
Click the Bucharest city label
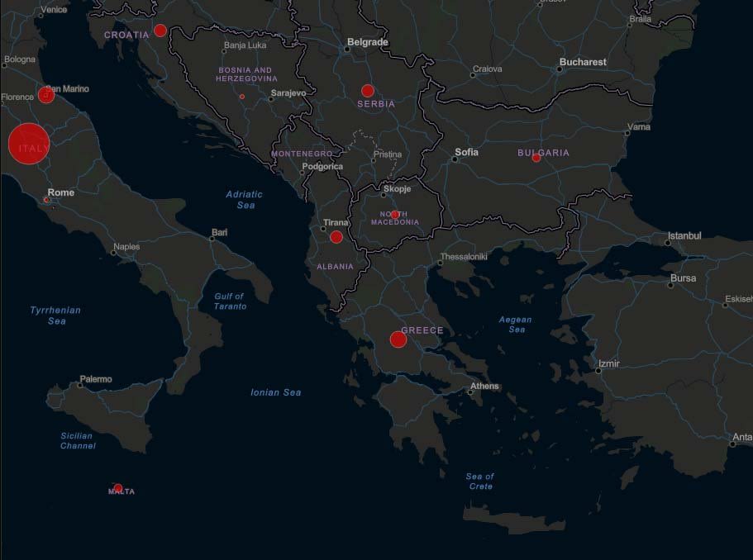coord(583,62)
